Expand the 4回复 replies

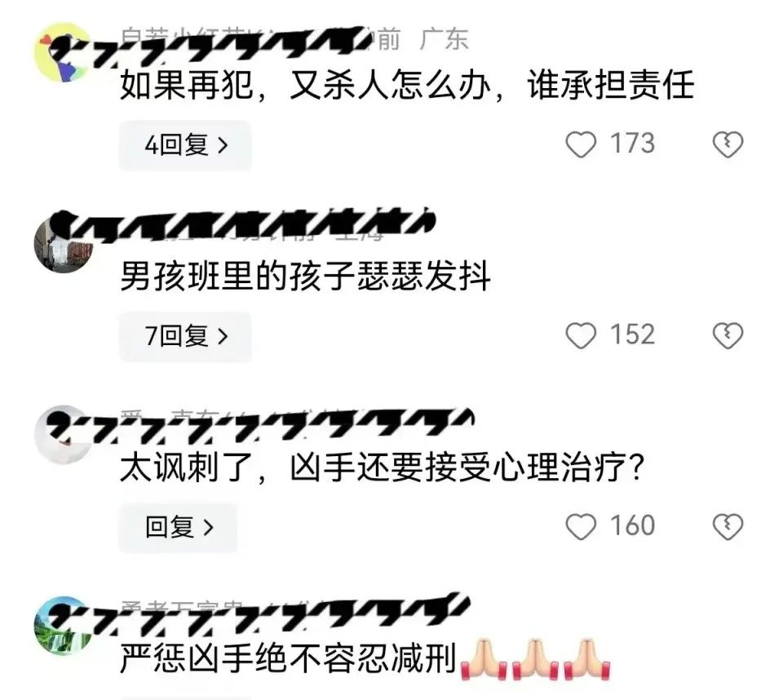tap(185, 145)
